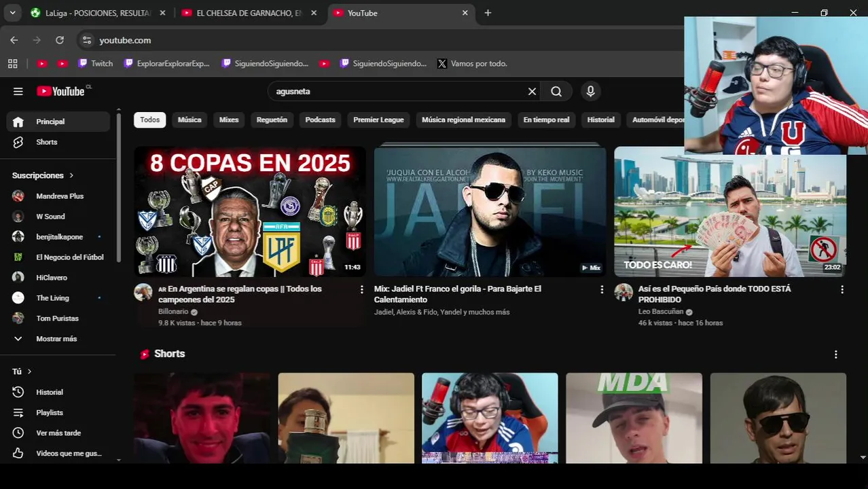Open the Billonario channel link
The image size is (868, 489).
pyautogui.click(x=173, y=312)
